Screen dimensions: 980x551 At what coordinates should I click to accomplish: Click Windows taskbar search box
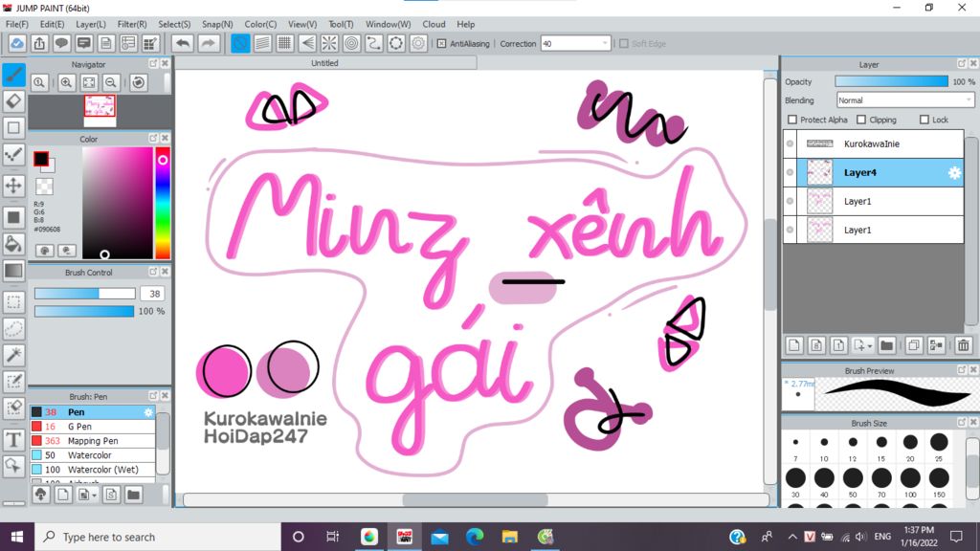coord(158,537)
